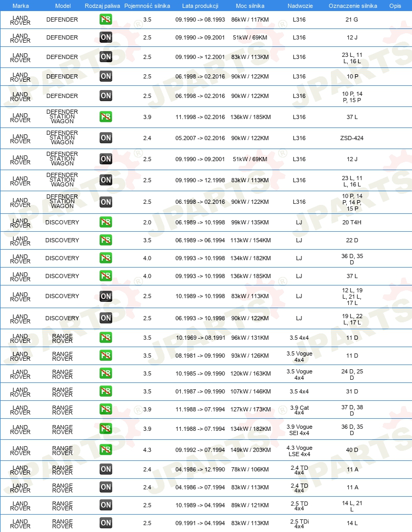The height and width of the screenshot is (532, 412).
Task: Click the engine code '21 G'
Action: click(x=351, y=19)
